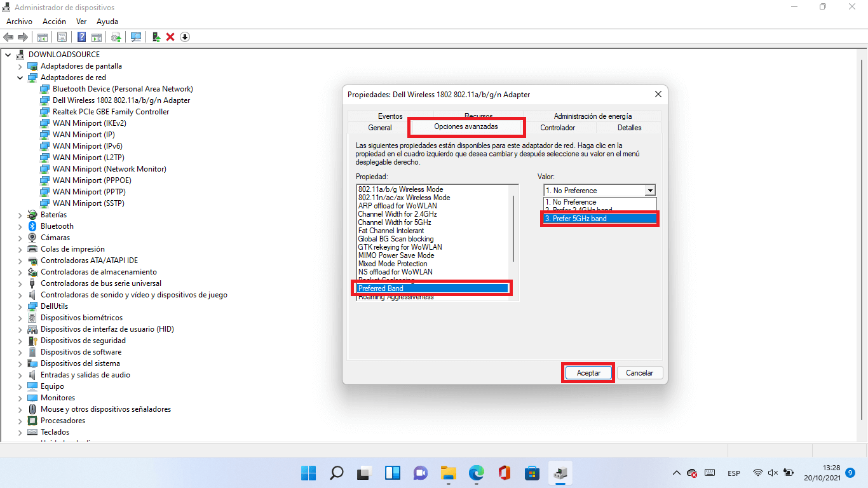Click the property list vertical scrollbar
The image size is (868, 488).
(x=513, y=229)
